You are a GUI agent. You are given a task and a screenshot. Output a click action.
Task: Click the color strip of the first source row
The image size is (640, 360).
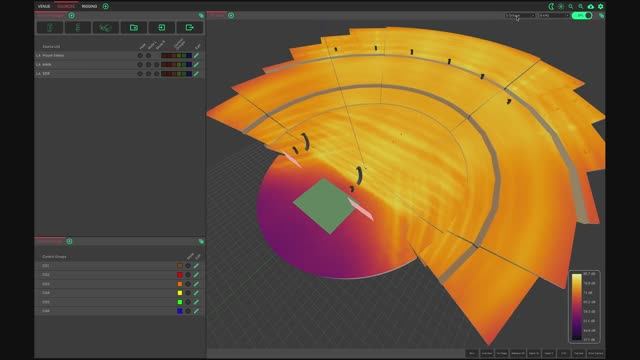176,55
